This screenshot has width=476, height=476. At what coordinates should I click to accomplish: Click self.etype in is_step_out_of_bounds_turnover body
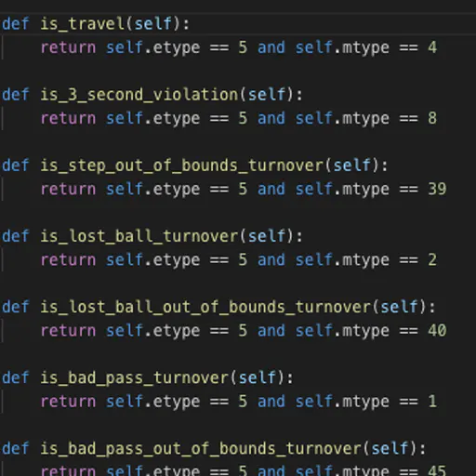pos(153,190)
